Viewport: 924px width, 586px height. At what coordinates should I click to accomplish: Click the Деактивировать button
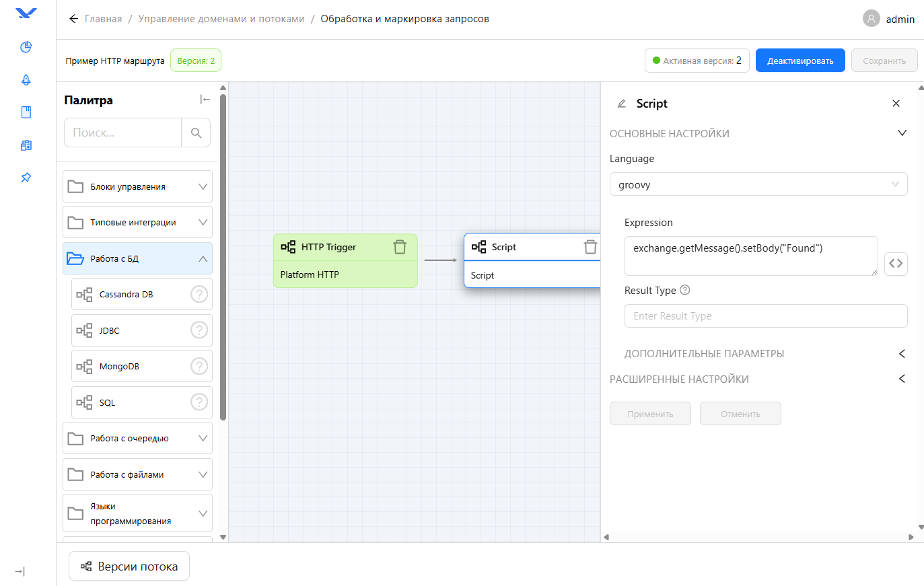point(799,61)
